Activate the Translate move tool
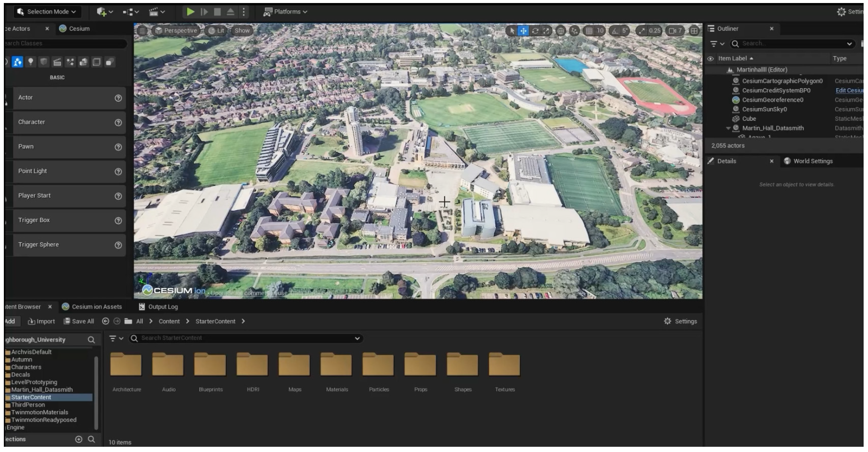Image resolution: width=868 pixels, height=452 pixels. click(x=523, y=31)
